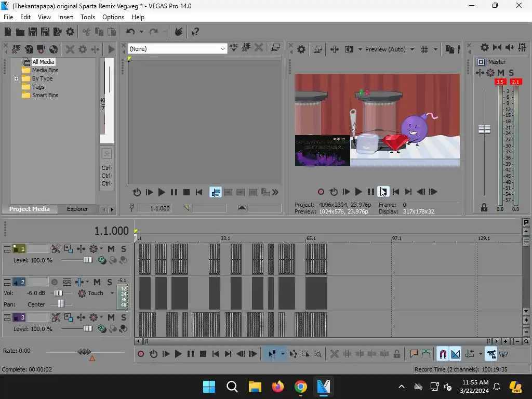
Task: Solo video track 1
Action: (x=124, y=249)
